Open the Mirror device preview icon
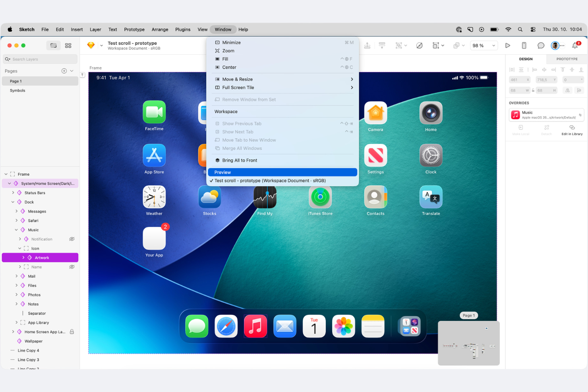Viewport: 588px width, 392px height. click(524, 46)
